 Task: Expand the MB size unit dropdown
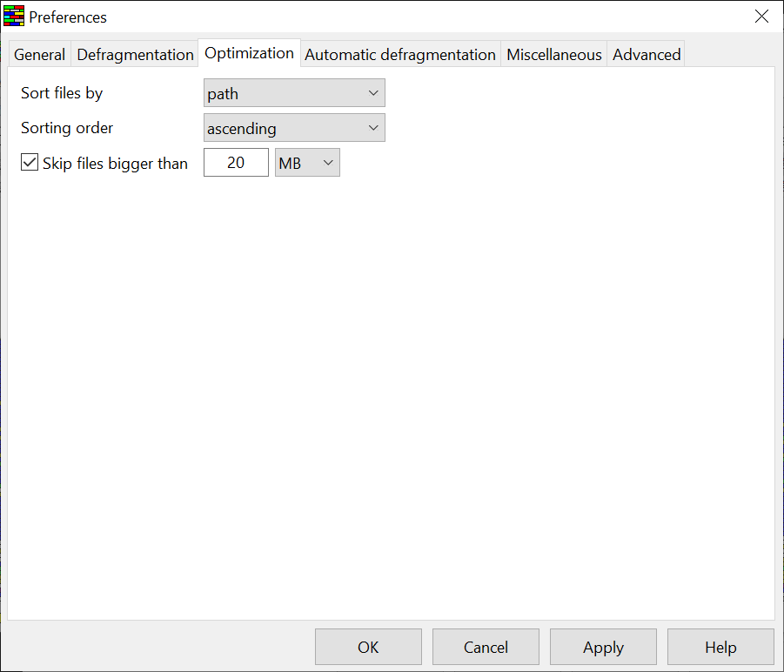307,163
